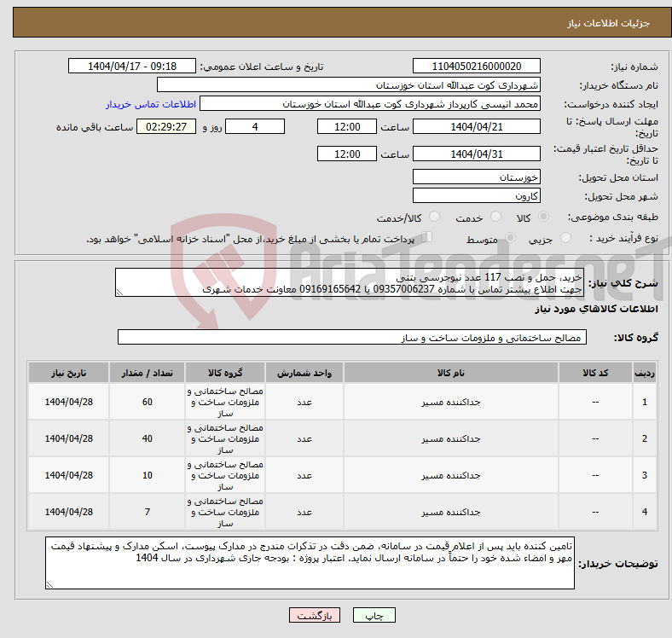Screen dimensions: 672x638
Task: Click جداکننده مسیر in row 4
Action: [450, 512]
